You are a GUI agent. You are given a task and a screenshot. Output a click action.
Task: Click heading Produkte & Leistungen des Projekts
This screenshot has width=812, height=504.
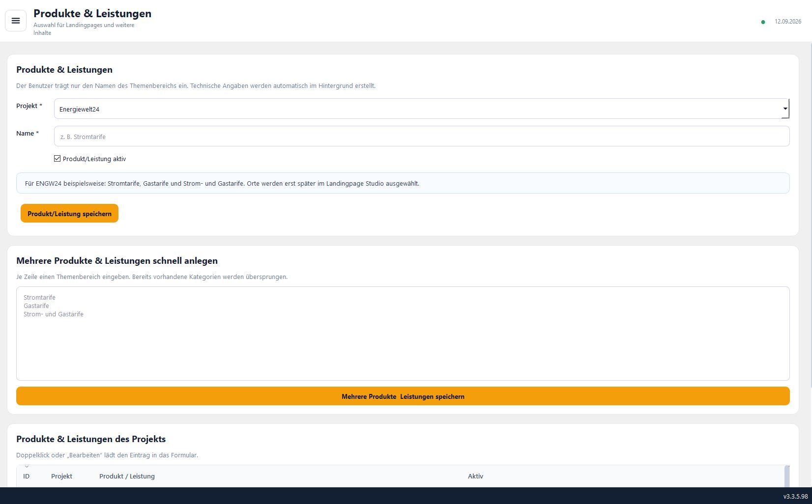tap(91, 439)
